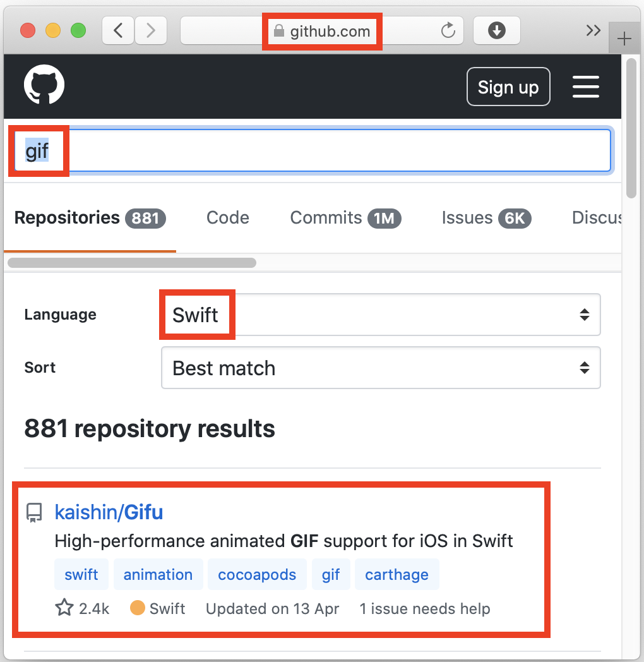The image size is (644, 662).
Task: Open the 1 issue needs help link
Action: [x=424, y=608]
